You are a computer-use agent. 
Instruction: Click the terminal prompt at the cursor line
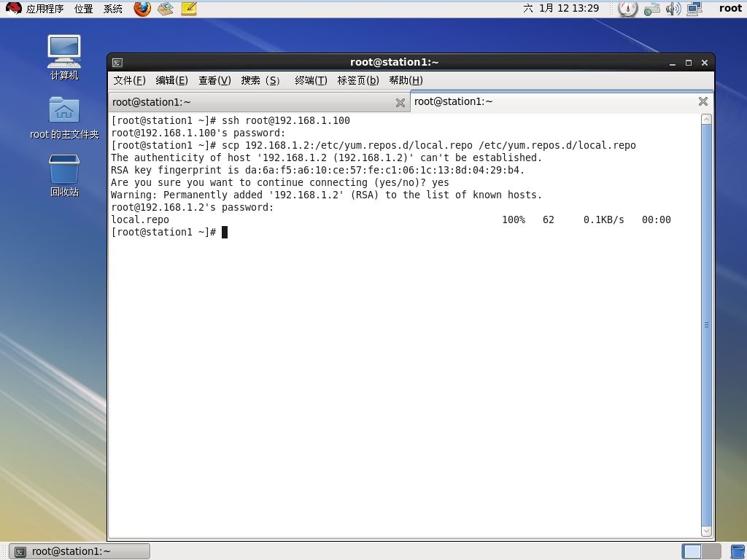coord(163,232)
